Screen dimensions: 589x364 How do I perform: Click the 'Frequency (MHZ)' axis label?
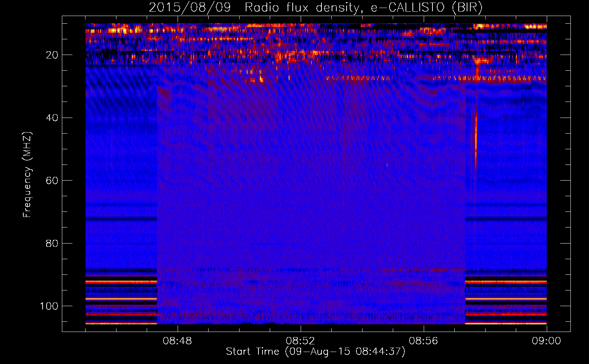(x=27, y=175)
